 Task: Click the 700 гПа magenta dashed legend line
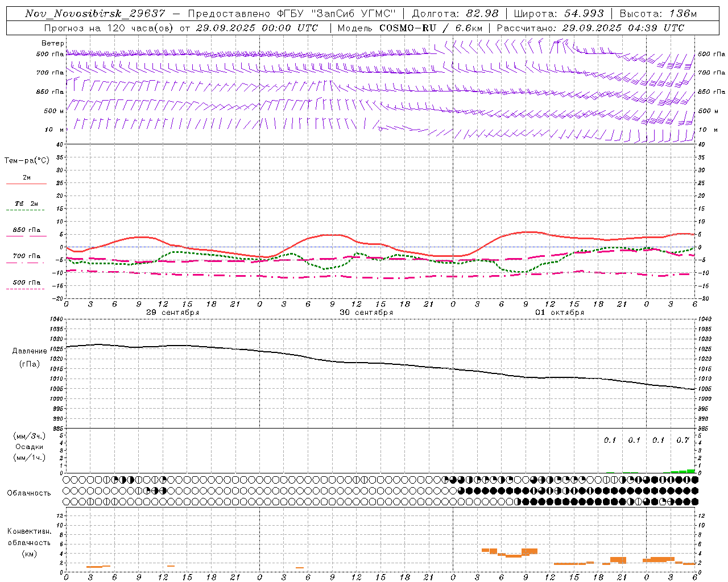tap(25, 263)
